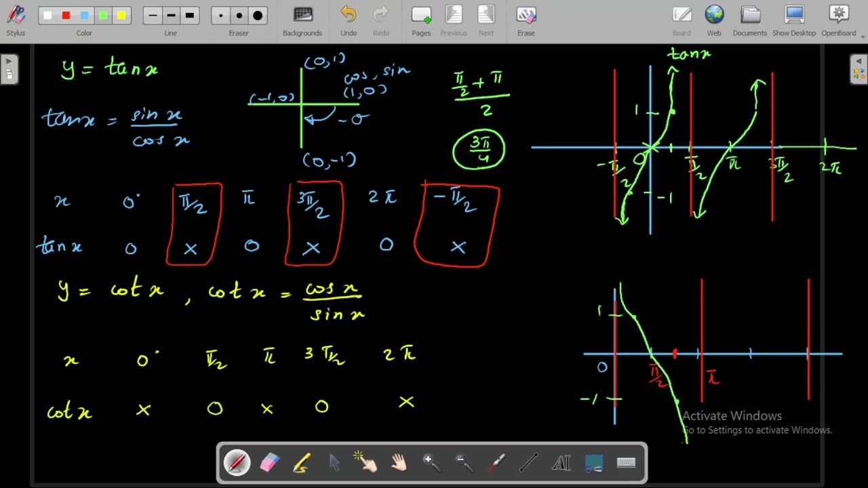The width and height of the screenshot is (868, 488).
Task: Open the OpenBoard settings menu
Action: 839,20
